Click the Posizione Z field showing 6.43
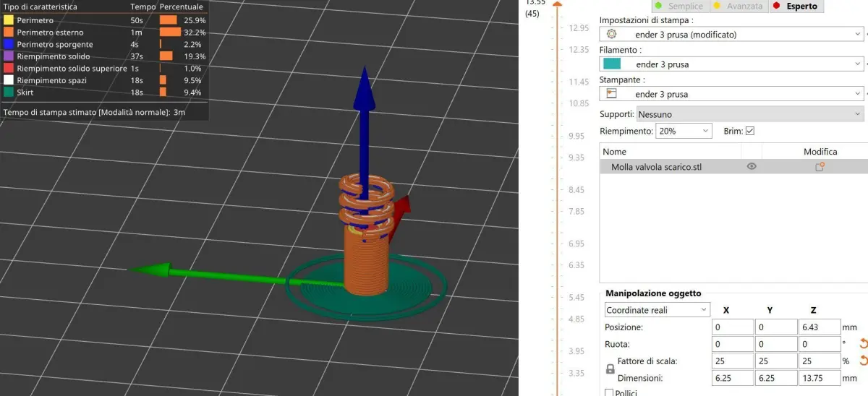 820,327
